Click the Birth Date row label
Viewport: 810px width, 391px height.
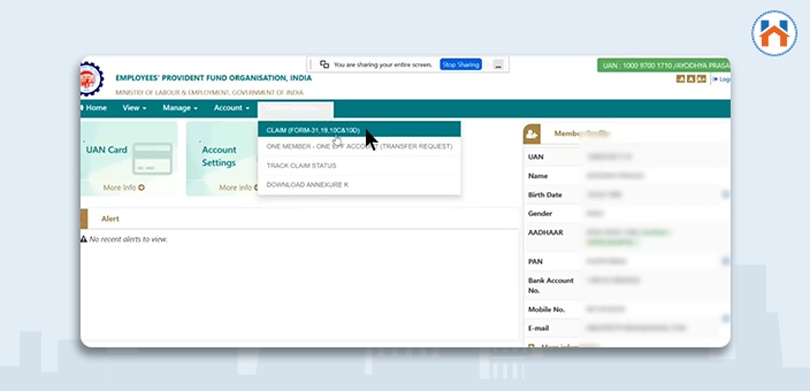point(545,195)
